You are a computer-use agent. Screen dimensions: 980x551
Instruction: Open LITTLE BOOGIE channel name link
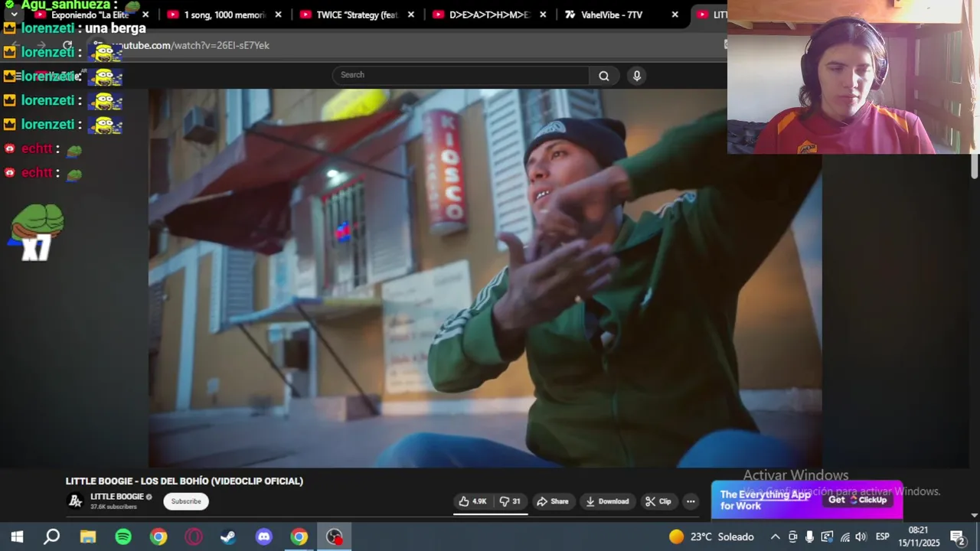click(117, 497)
